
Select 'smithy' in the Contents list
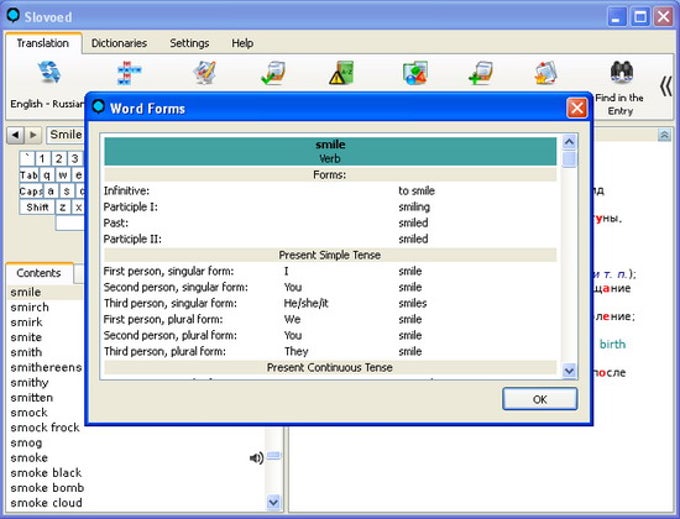click(29, 383)
